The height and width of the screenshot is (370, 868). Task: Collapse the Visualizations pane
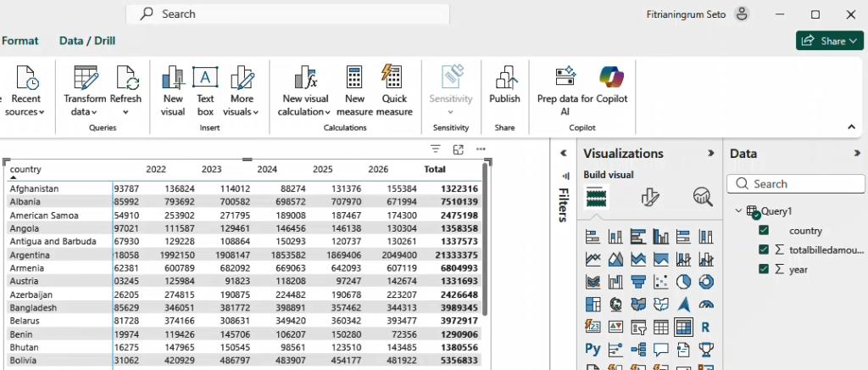pyautogui.click(x=711, y=154)
